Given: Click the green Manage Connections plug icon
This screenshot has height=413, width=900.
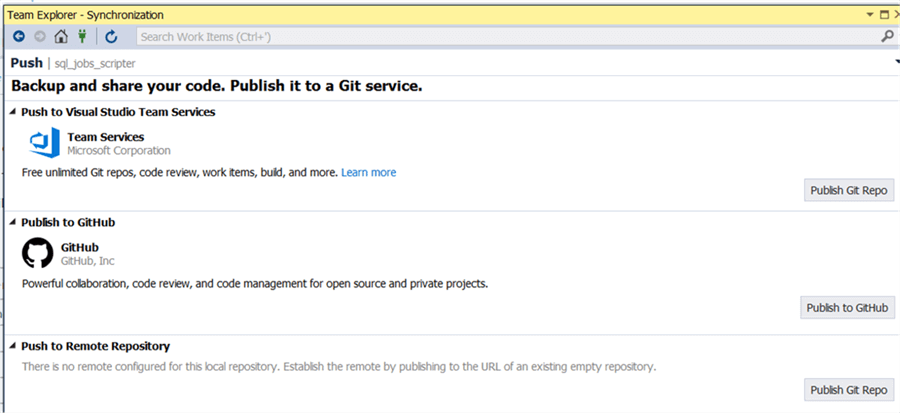Looking at the screenshot, I should pos(82,37).
